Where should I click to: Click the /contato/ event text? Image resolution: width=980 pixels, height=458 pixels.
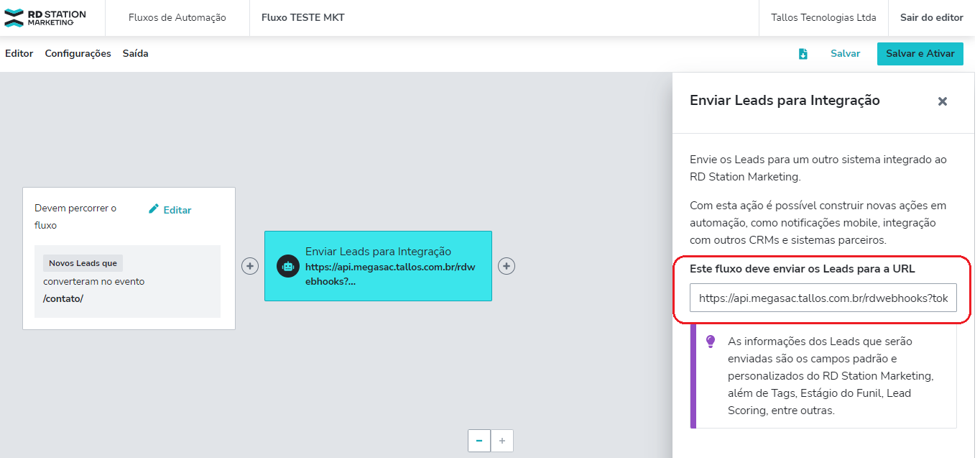tap(63, 298)
